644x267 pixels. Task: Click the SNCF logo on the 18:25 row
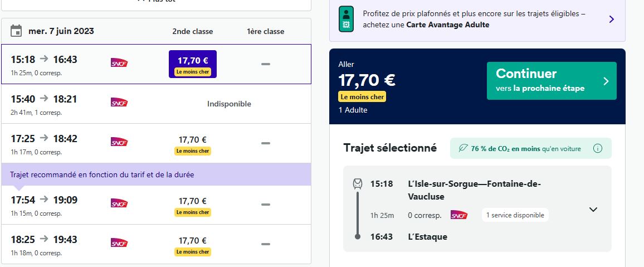click(x=119, y=243)
